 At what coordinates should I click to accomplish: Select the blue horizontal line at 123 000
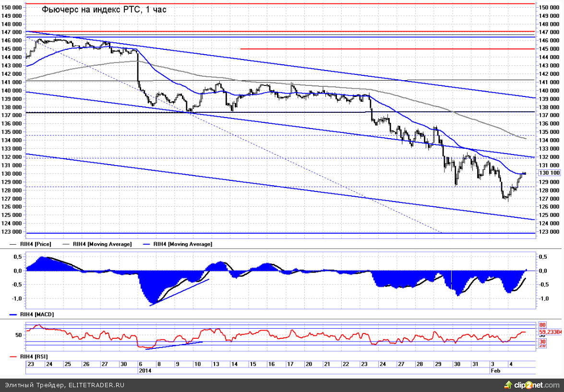[x=278, y=233]
